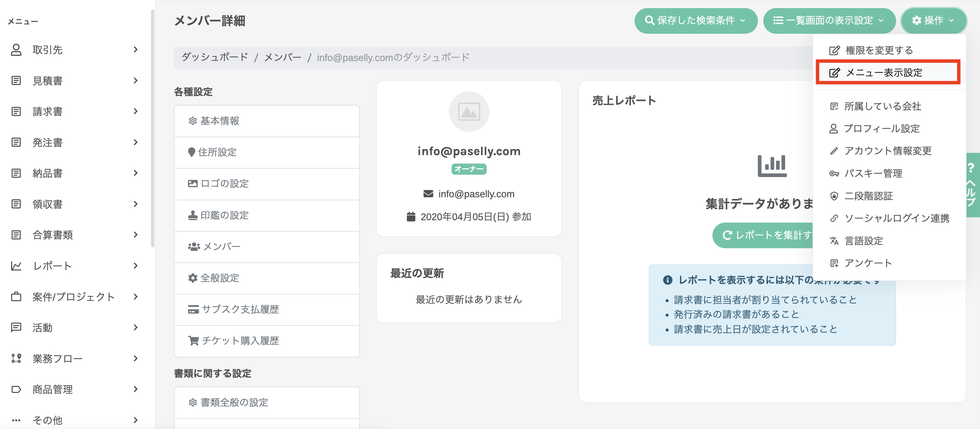This screenshot has height=429, width=980.
Task: Click the その他 ellipsis icon
Action: pyautogui.click(x=16, y=420)
